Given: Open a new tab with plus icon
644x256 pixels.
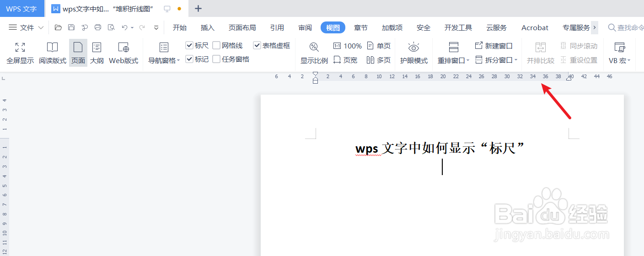Looking at the screenshot, I should (198, 8).
